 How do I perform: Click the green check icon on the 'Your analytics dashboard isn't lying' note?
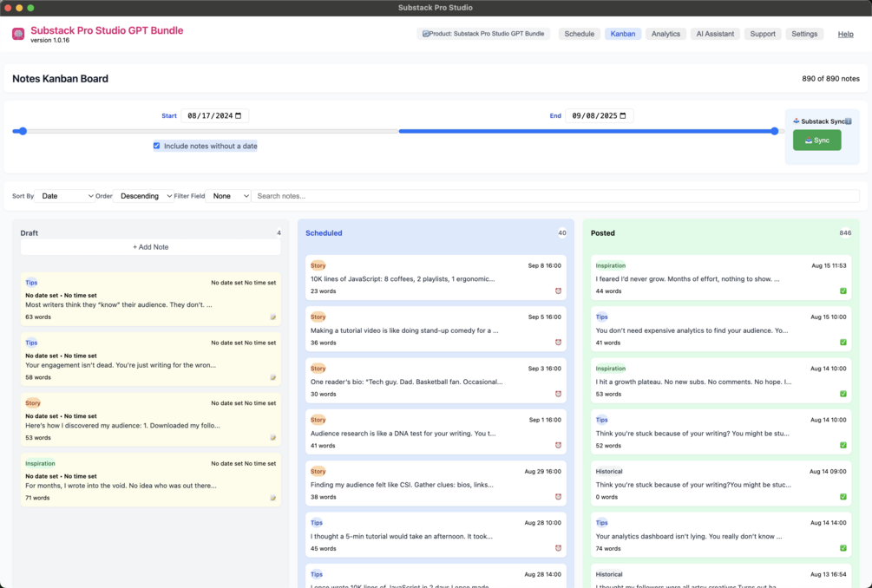pos(843,548)
